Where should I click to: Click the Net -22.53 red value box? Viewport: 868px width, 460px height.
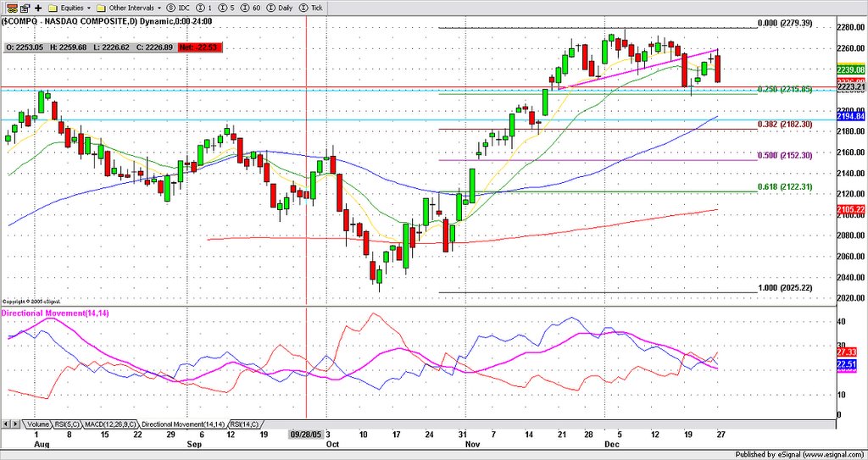click(200, 47)
